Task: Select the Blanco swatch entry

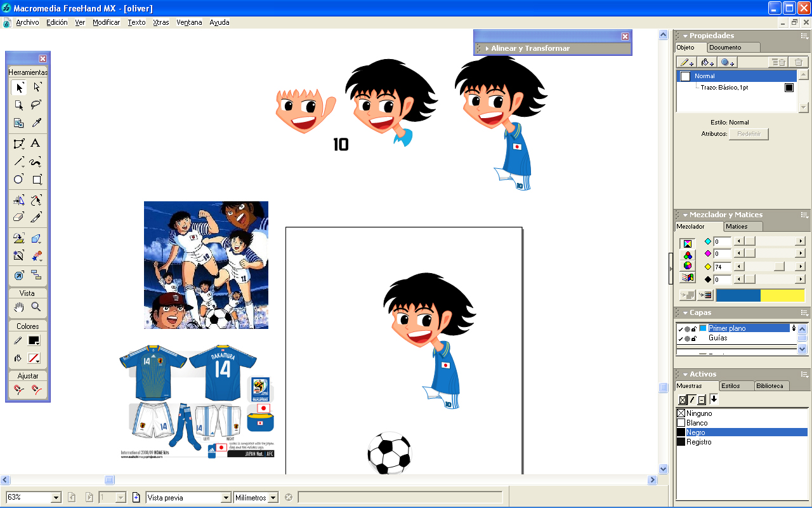Action: [x=742, y=423]
